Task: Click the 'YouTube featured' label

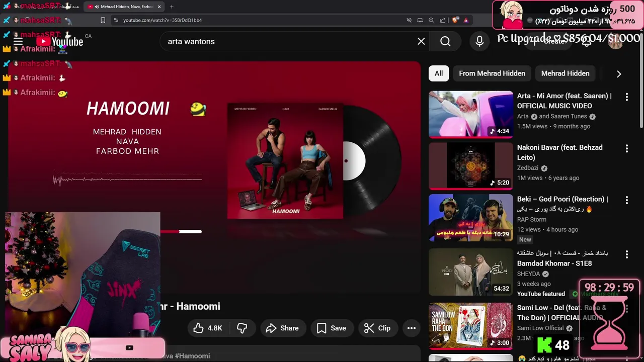Action: (541, 294)
